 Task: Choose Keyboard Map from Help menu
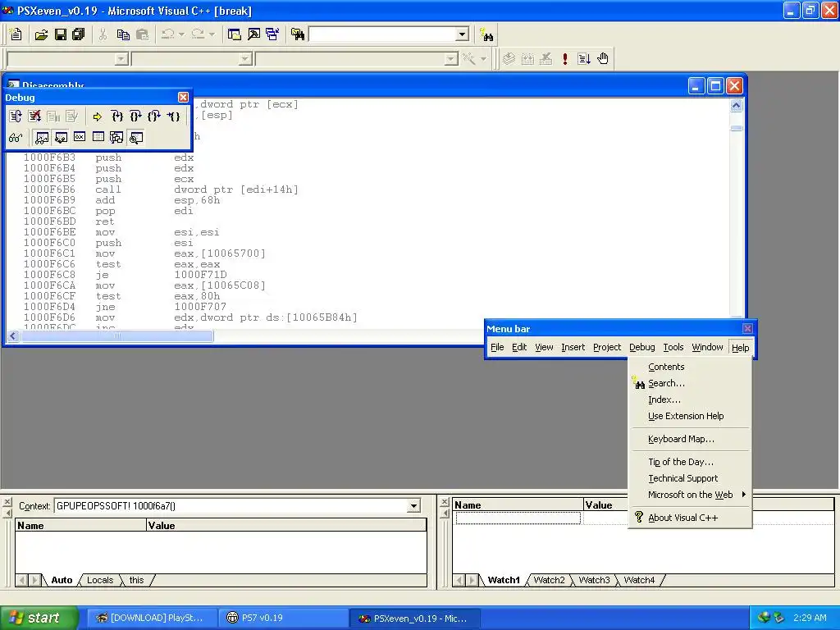tap(681, 439)
